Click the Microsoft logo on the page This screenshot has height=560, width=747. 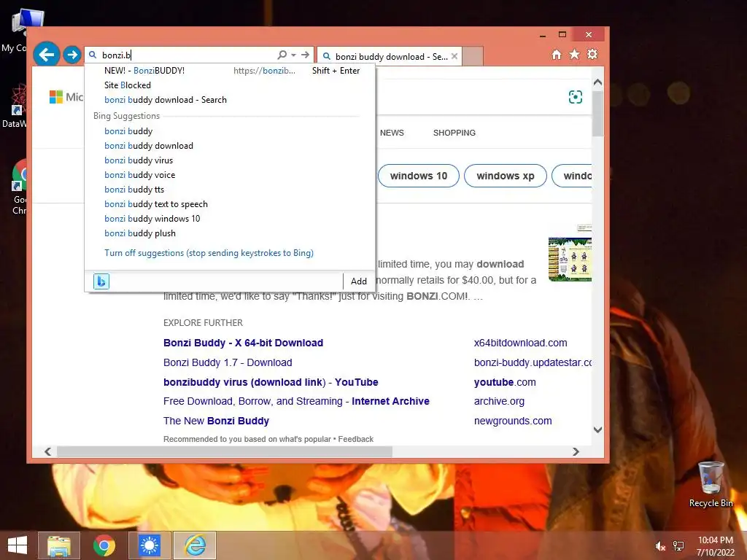pyautogui.click(x=66, y=97)
